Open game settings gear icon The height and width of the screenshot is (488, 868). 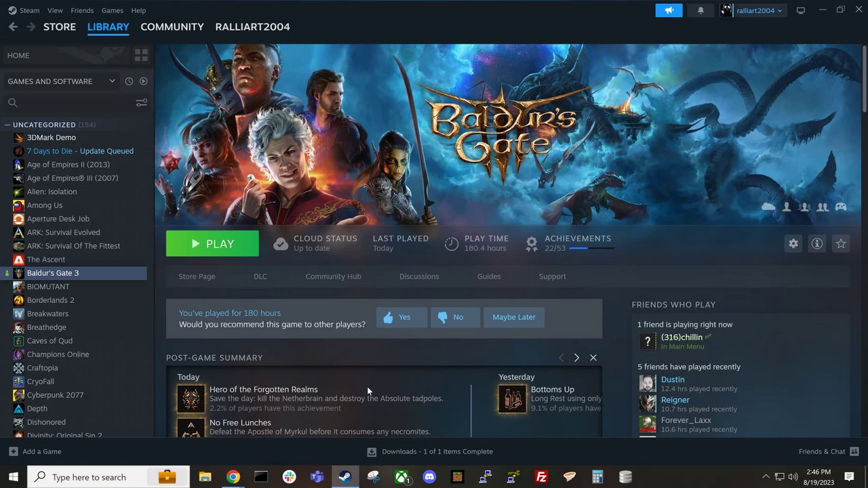[793, 243]
